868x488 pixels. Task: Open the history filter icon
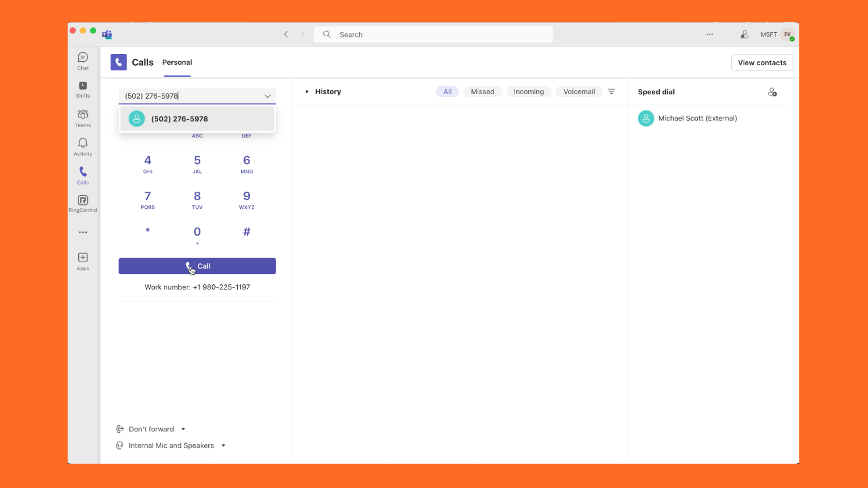[611, 91]
